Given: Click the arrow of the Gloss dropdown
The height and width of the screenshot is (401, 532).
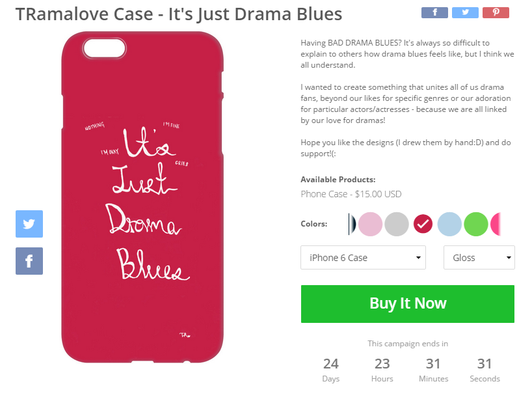Looking at the screenshot, I should click(509, 258).
